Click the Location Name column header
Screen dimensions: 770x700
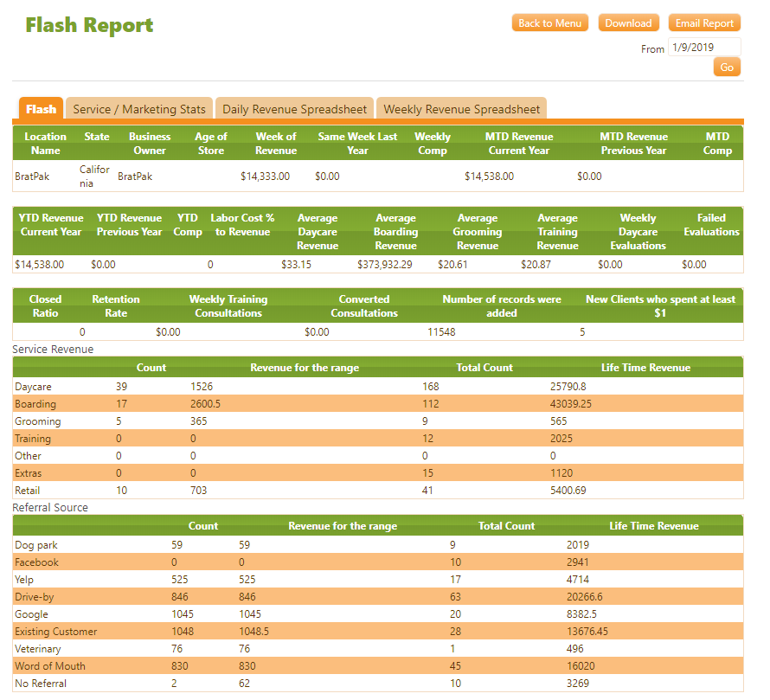[45, 144]
